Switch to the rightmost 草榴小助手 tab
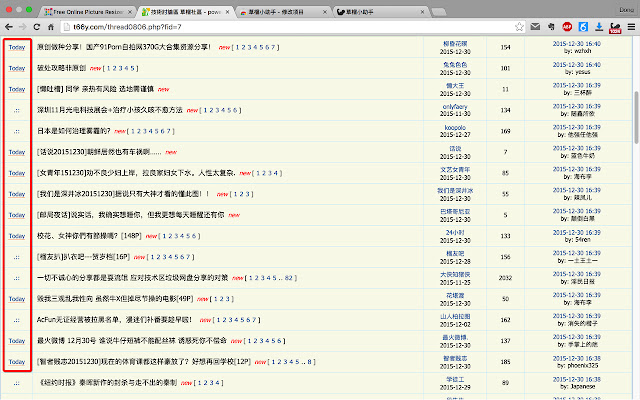 [x=381, y=12]
